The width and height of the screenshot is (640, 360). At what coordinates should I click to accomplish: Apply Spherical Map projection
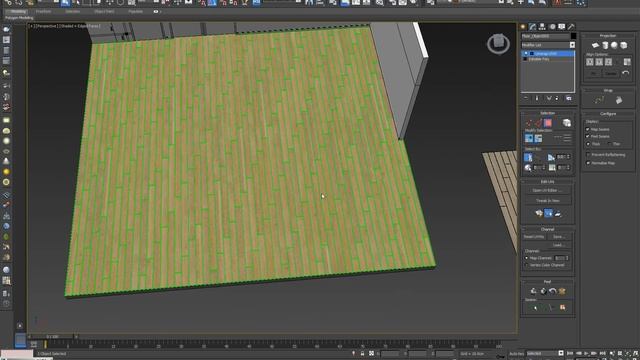[614, 45]
